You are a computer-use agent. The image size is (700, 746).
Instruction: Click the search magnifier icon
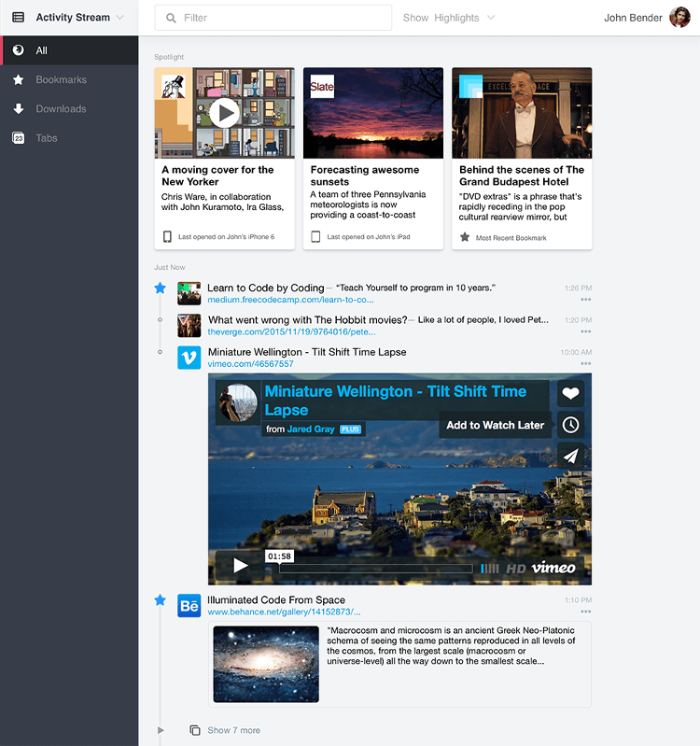click(171, 18)
